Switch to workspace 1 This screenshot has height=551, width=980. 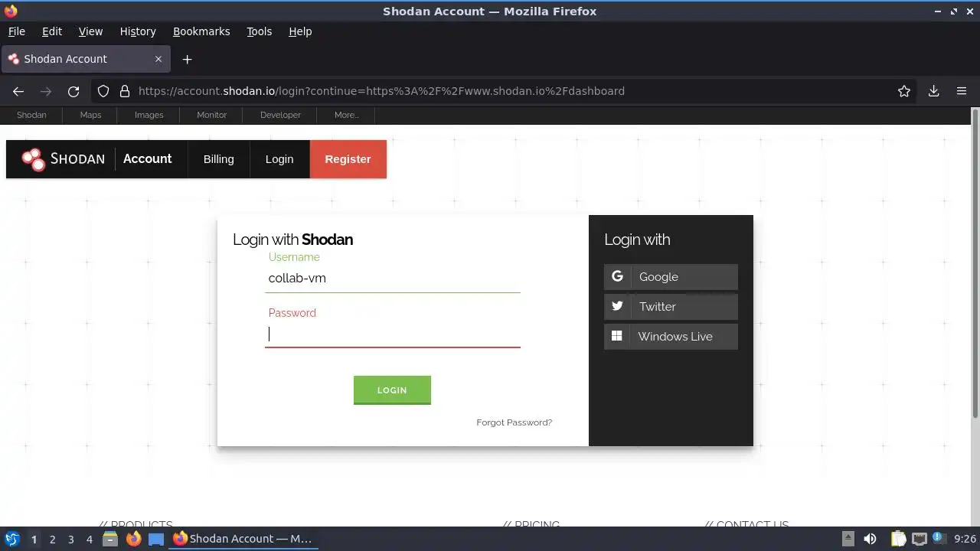click(34, 540)
